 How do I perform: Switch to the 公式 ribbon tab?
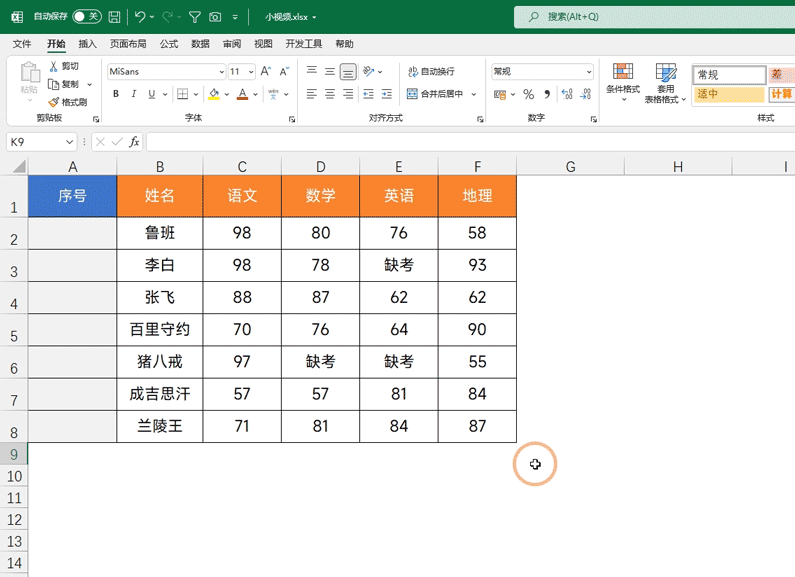(169, 44)
